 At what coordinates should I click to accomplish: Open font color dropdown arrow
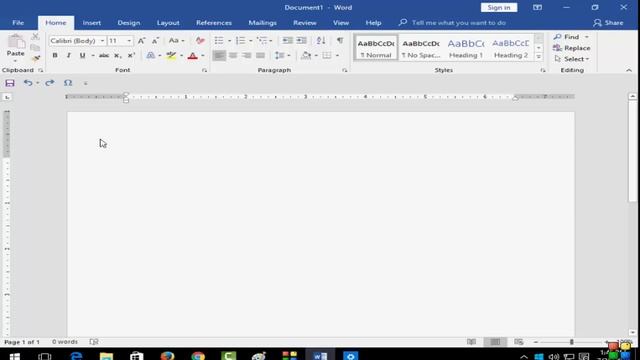[203, 56]
